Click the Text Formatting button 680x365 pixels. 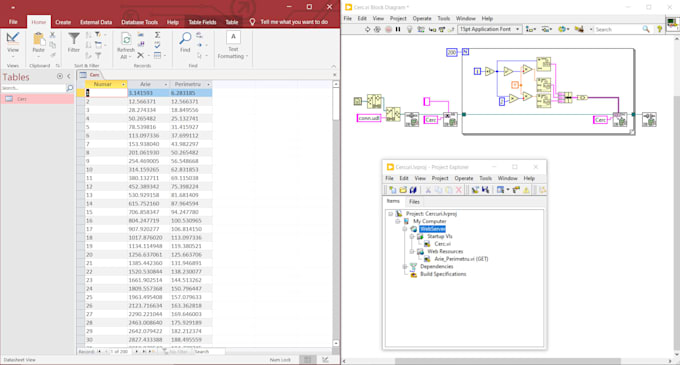pyautogui.click(x=233, y=45)
